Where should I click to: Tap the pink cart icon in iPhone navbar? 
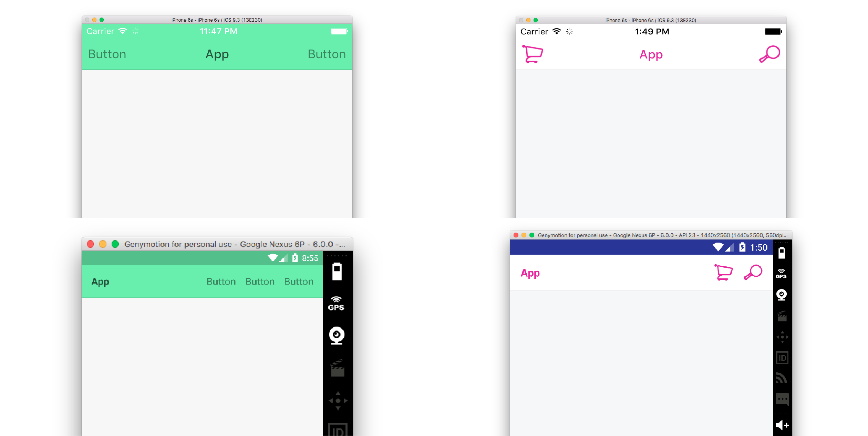coord(533,54)
